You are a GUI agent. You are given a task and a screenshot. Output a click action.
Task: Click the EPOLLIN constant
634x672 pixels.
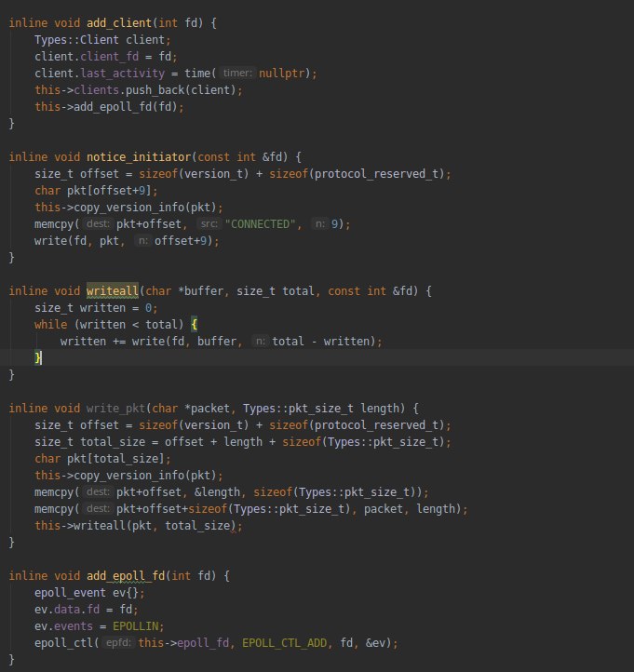point(136,626)
